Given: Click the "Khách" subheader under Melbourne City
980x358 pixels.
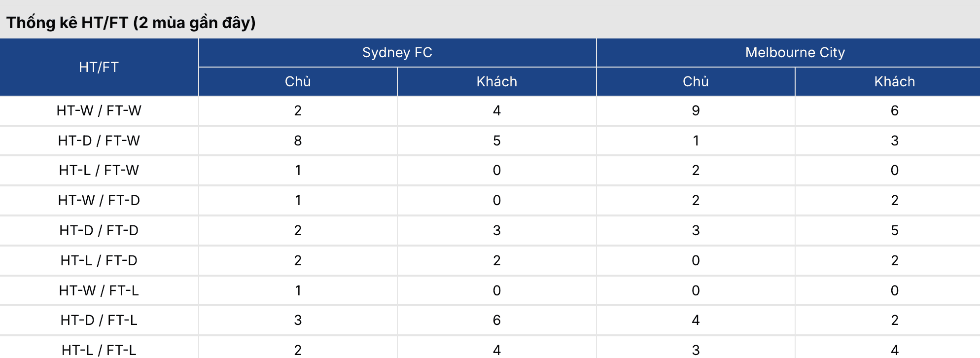Looking at the screenshot, I should [x=894, y=81].
